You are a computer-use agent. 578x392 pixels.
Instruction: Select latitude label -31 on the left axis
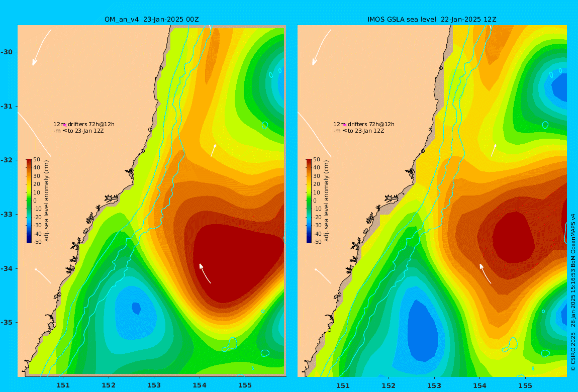click(x=7, y=106)
